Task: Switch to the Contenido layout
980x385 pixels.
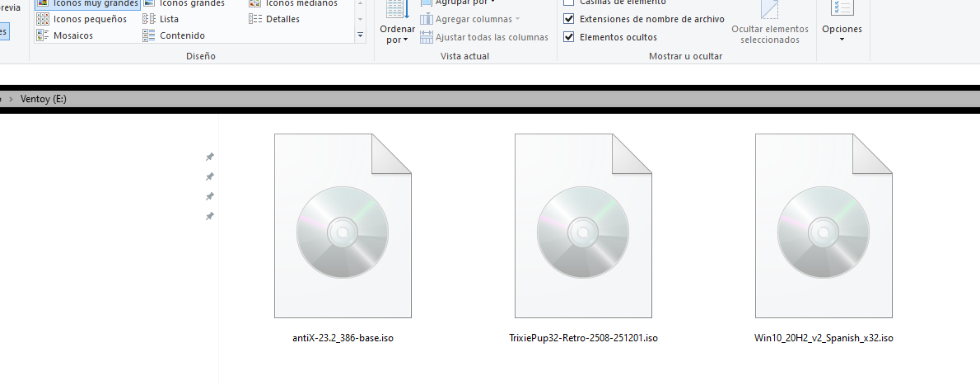Action: pos(174,35)
